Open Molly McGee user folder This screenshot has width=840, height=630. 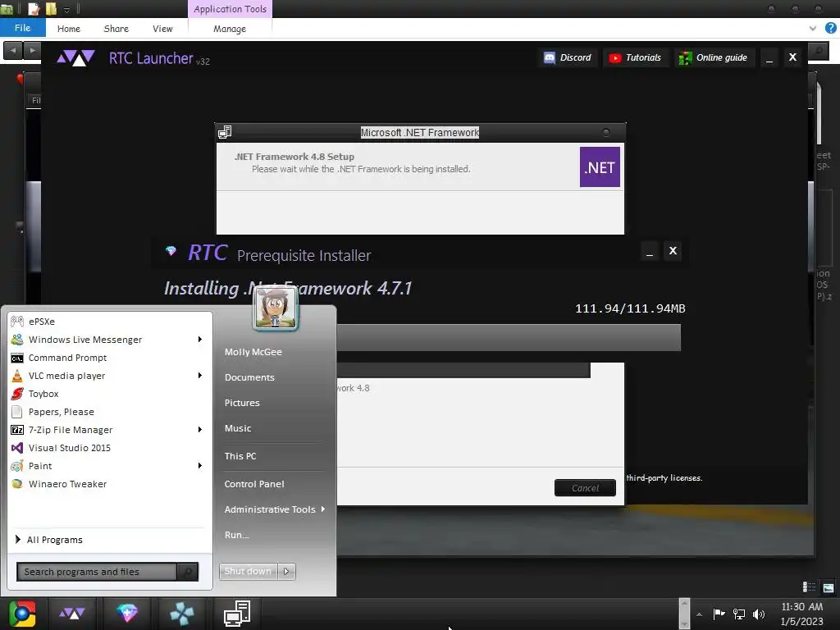point(253,352)
